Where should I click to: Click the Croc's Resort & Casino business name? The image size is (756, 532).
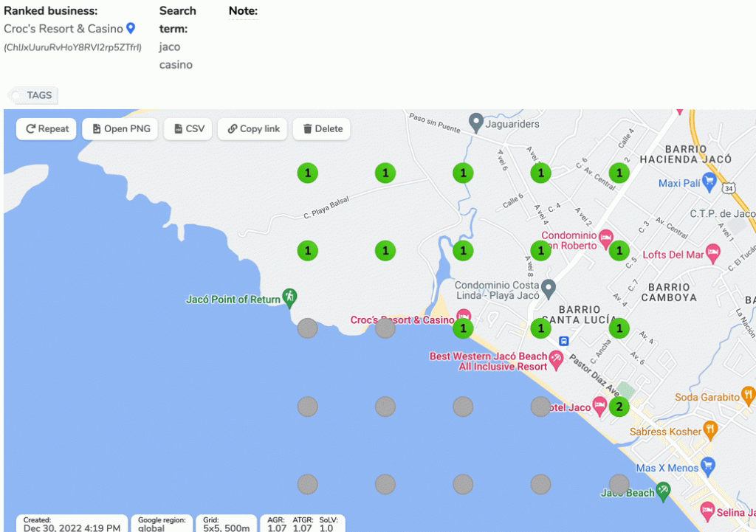[x=63, y=29]
